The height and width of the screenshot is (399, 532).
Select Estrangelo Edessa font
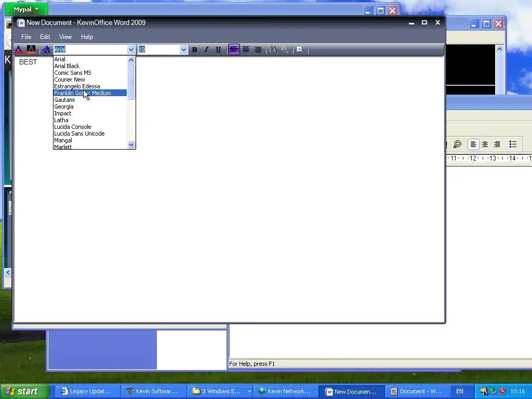[x=90, y=87]
